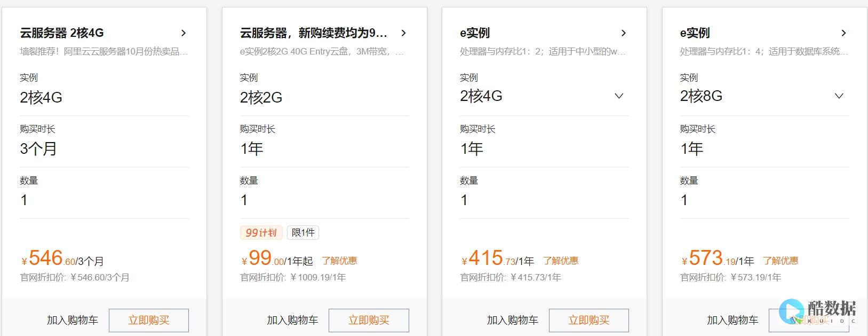The height and width of the screenshot is (336, 868).
Task: Open the 云服务器 2核4G card arrow
Action: click(184, 33)
